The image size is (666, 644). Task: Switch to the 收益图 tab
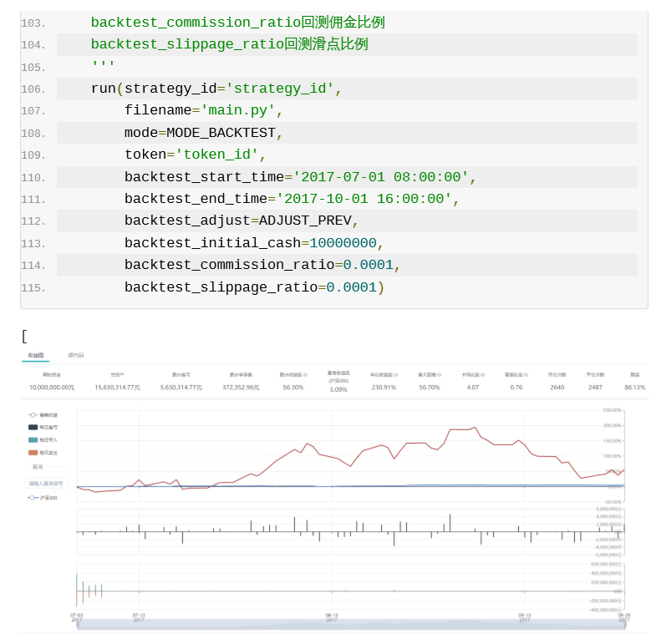click(35, 355)
